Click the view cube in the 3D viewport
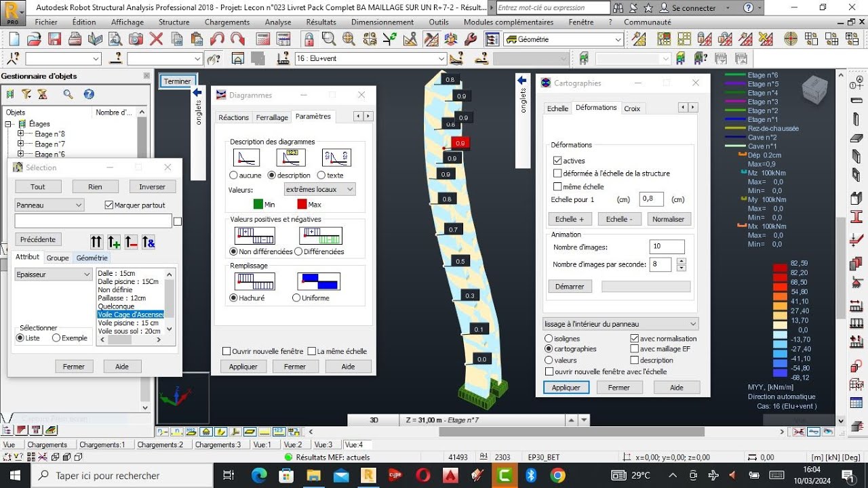The image size is (868, 488). (814, 89)
